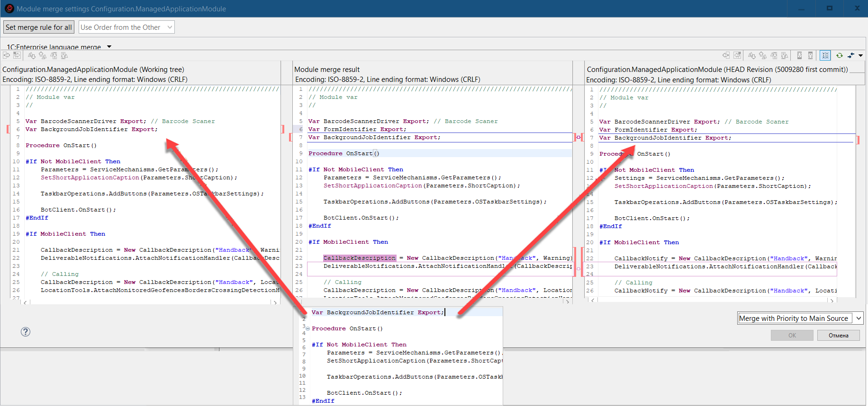Viewport: 868px width, 407px height.
Task: Click left toolbar previous difference icon
Action: tap(43, 55)
